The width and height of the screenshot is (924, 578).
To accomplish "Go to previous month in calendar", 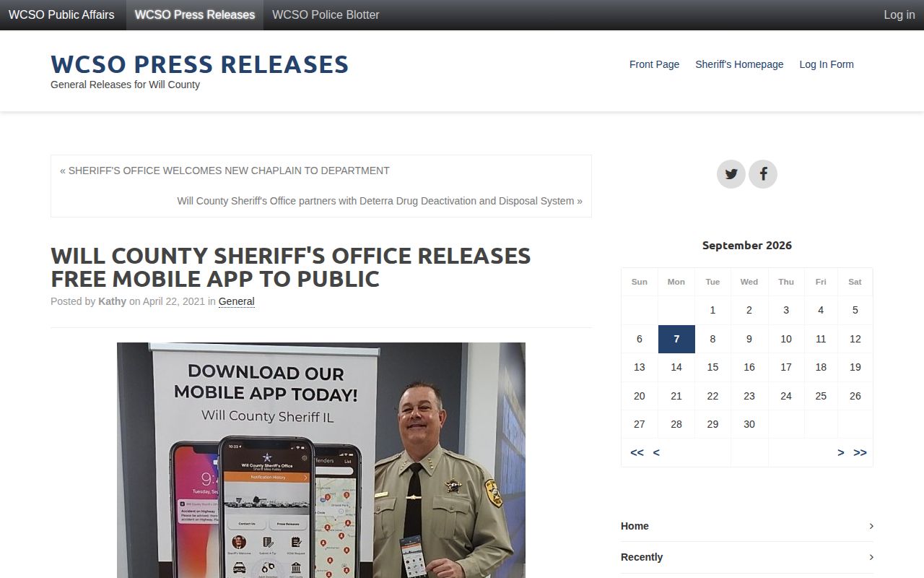I will pos(656,452).
